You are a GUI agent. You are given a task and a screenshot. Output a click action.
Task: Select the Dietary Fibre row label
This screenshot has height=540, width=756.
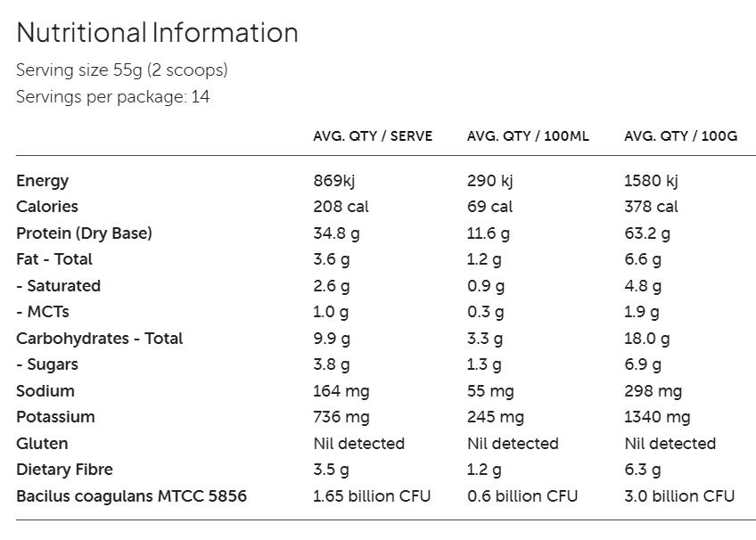click(64, 470)
